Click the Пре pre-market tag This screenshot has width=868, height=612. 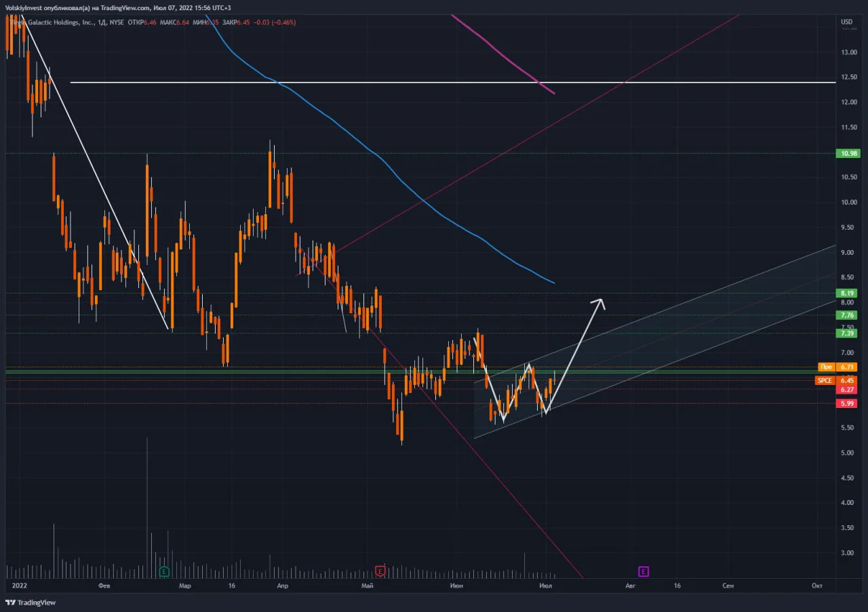(x=826, y=367)
